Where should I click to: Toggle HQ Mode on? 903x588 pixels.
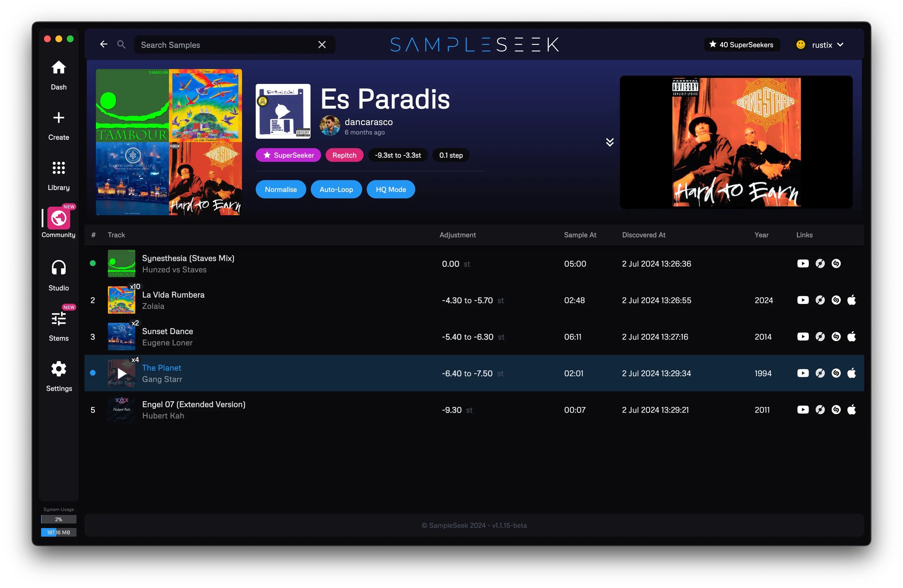click(x=392, y=190)
